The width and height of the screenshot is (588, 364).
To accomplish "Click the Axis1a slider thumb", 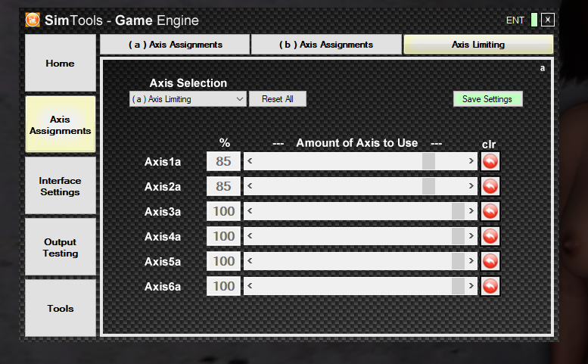I will [428, 161].
